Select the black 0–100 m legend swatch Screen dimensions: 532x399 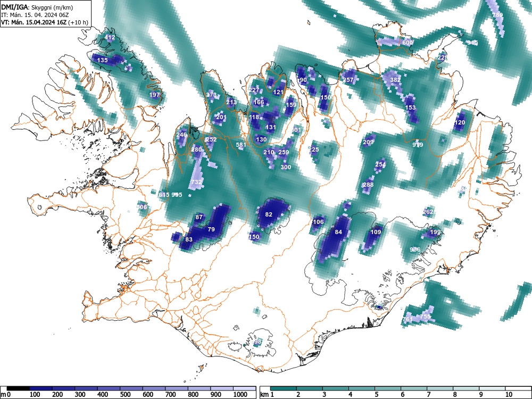pyautogui.click(x=18, y=388)
